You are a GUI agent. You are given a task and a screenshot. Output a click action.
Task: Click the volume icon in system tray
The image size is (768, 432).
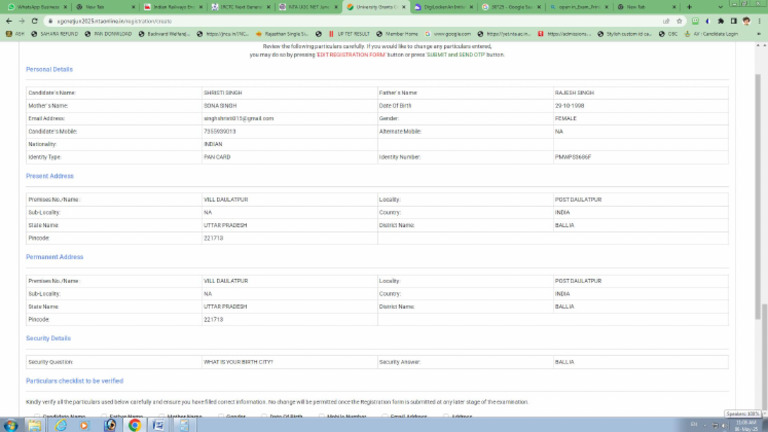pos(724,425)
